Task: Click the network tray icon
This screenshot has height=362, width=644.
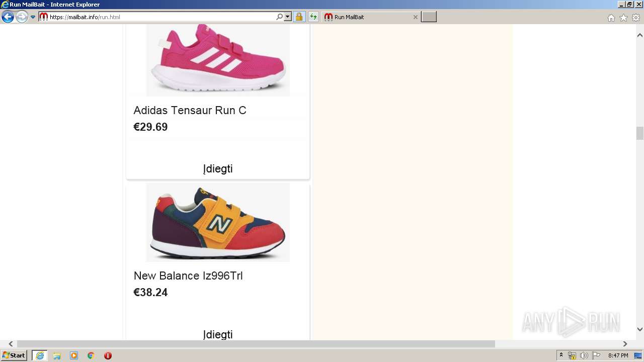Action: coord(572,355)
